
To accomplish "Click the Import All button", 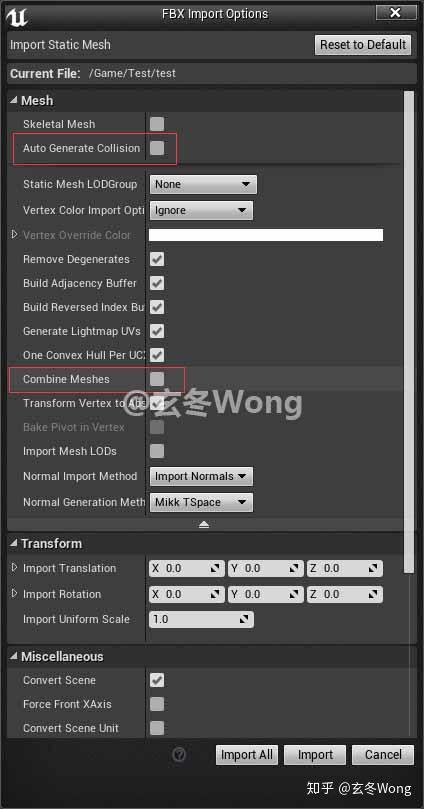I will click(247, 755).
